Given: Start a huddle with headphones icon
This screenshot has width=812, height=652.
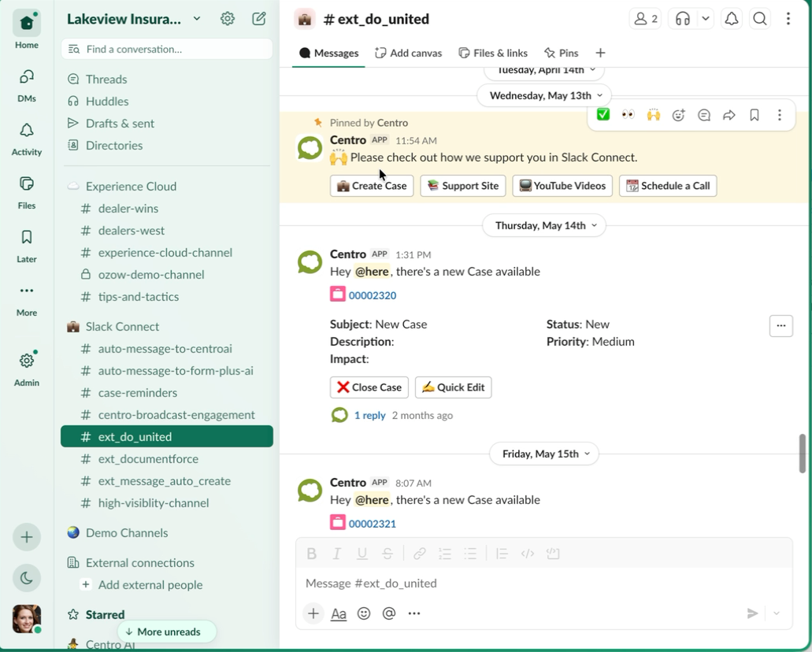Looking at the screenshot, I should (683, 19).
